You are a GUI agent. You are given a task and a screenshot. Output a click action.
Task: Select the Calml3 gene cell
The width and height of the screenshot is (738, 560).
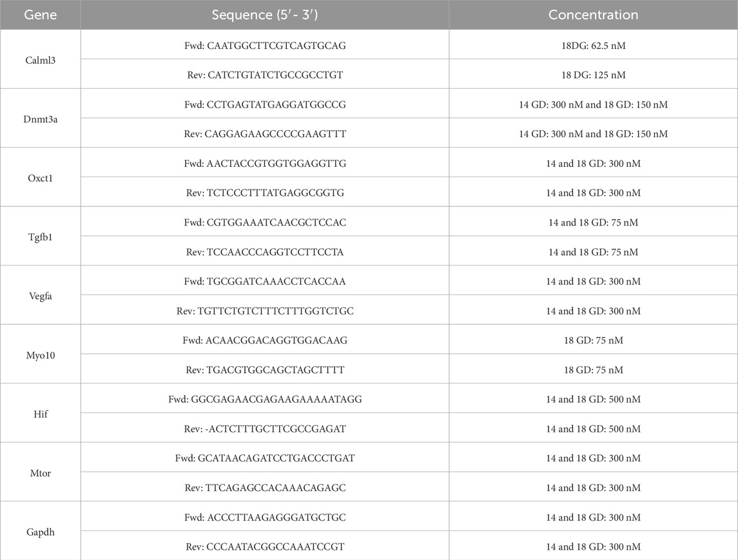click(x=40, y=59)
